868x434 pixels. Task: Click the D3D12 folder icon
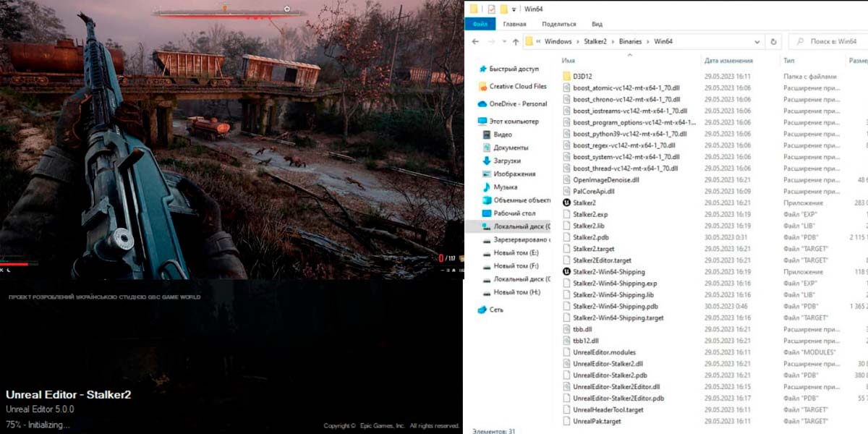tap(567, 76)
